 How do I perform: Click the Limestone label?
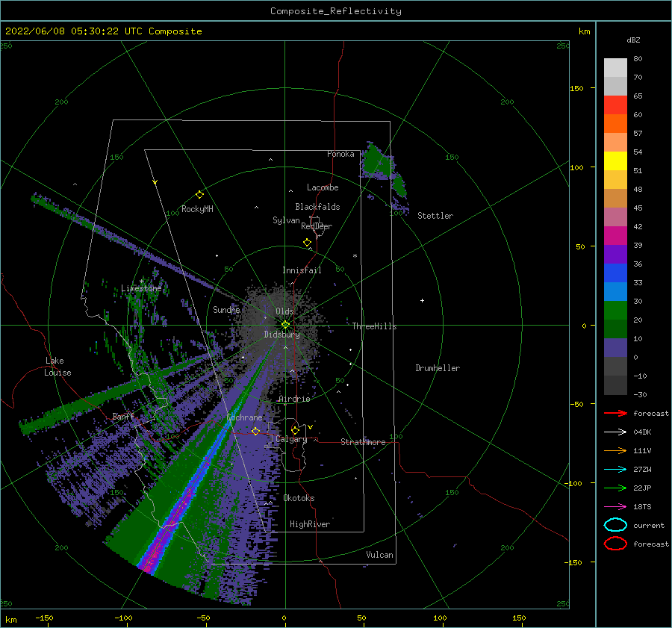tap(141, 288)
